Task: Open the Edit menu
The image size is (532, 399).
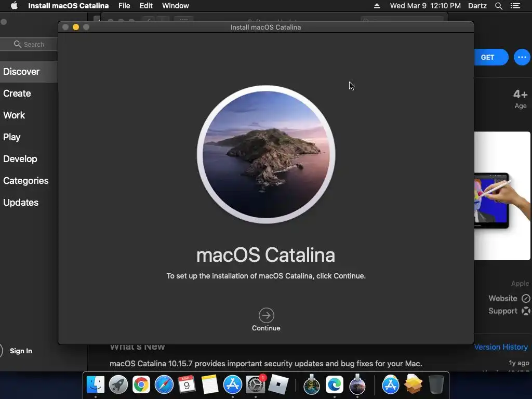Action: point(146,6)
